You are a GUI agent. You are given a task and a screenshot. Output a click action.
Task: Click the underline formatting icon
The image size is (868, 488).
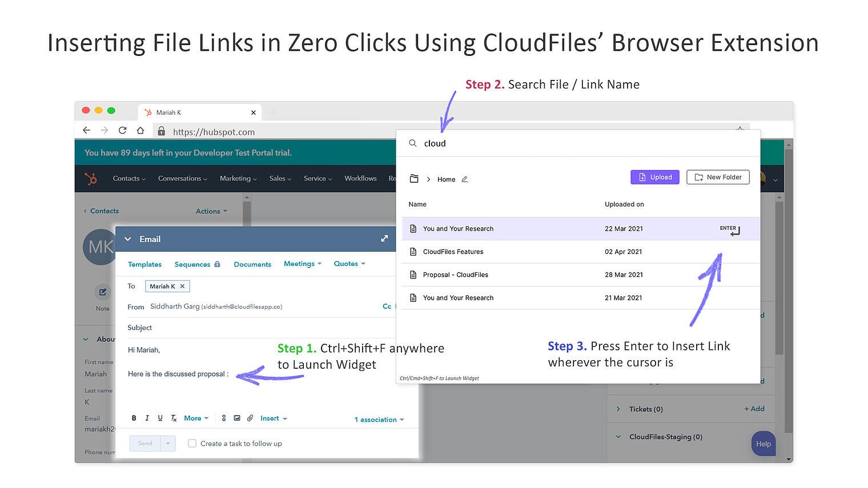point(160,418)
